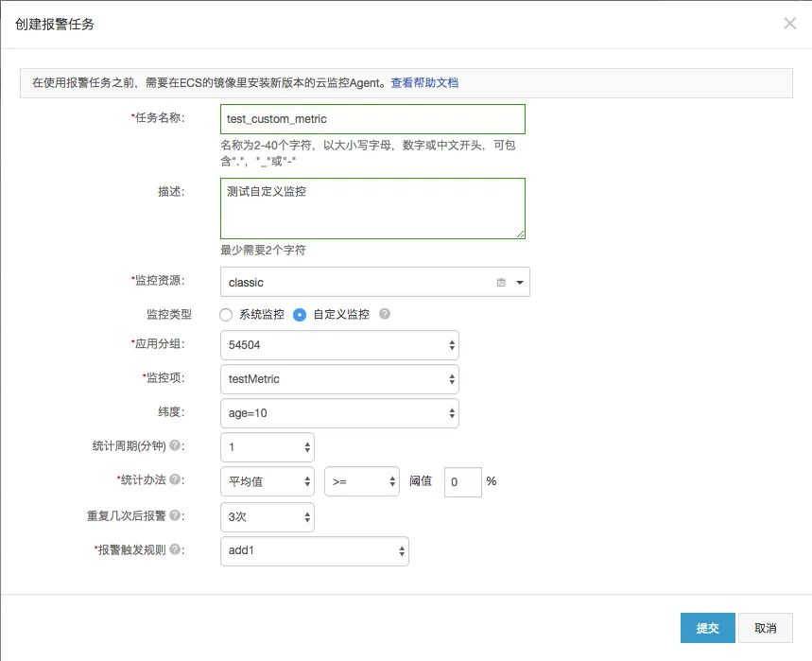Click the list icon in 监控资源 field
812x661 pixels.
tap(501, 283)
